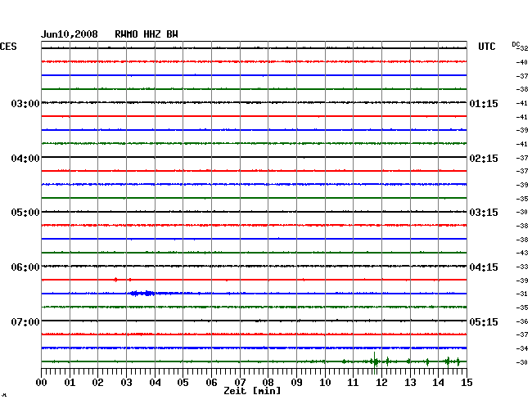532x404 pixels.
Task: Click the 04:15 UTC time label
Action: pos(484,267)
